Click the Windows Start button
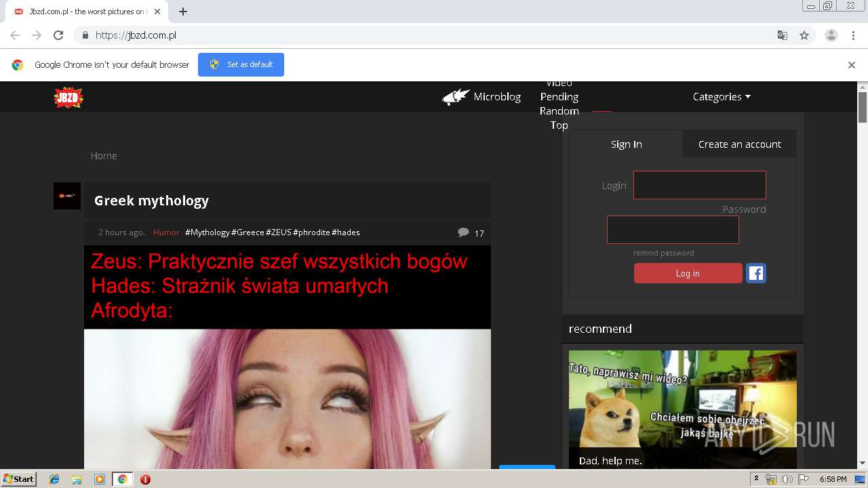 click(19, 479)
